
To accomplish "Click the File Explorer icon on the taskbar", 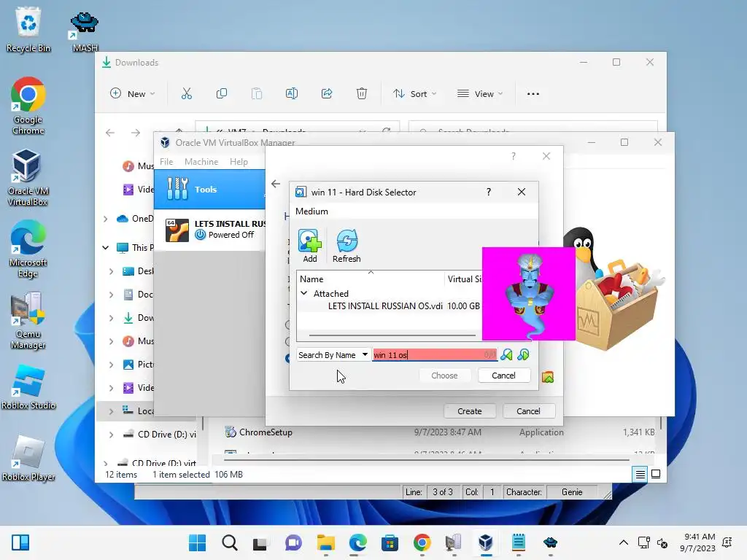I will point(326,542).
